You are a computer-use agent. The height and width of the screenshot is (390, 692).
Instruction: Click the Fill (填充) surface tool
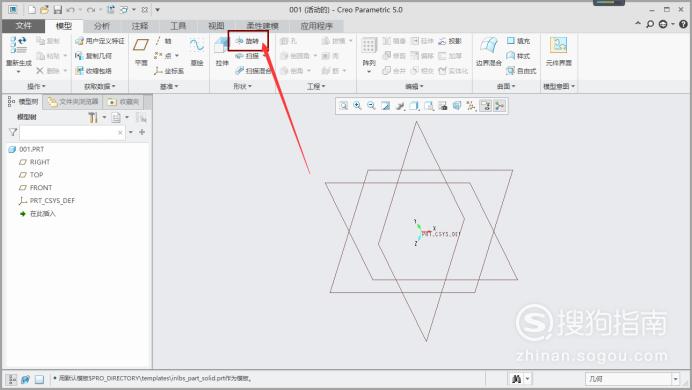[519, 41]
